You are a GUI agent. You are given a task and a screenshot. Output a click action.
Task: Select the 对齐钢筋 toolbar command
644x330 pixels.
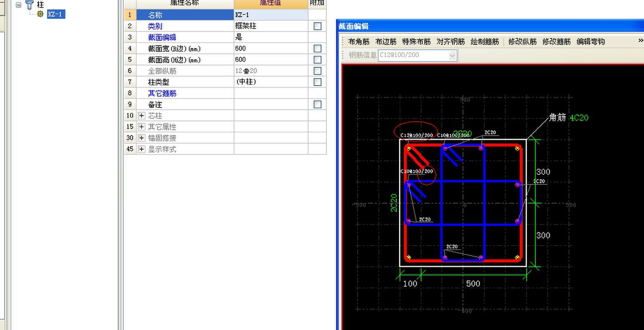click(451, 42)
